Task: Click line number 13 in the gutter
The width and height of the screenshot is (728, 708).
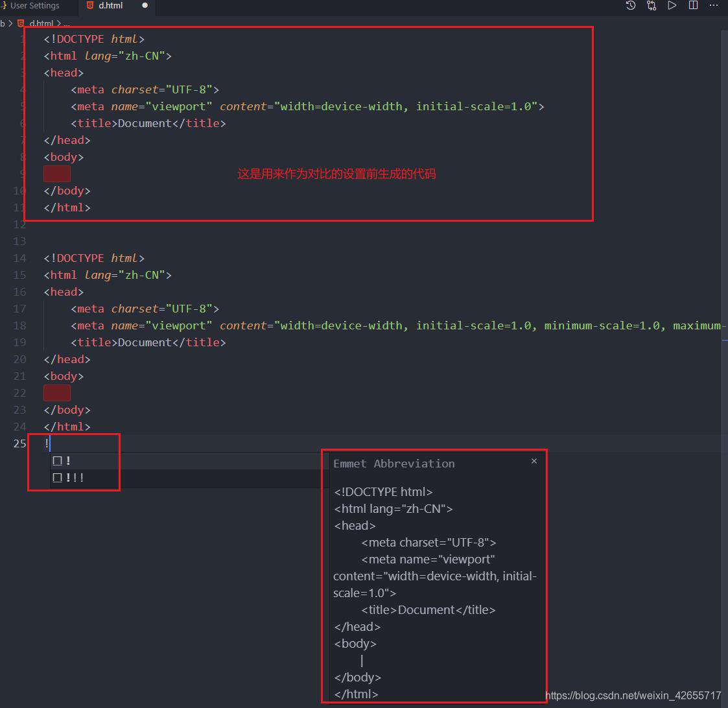Action: point(19,241)
